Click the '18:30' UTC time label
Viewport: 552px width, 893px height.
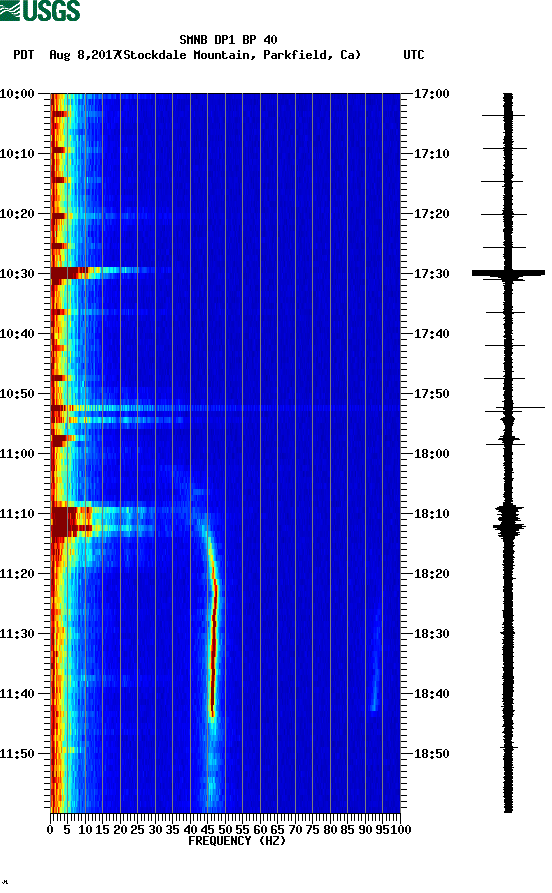pyautogui.click(x=431, y=634)
